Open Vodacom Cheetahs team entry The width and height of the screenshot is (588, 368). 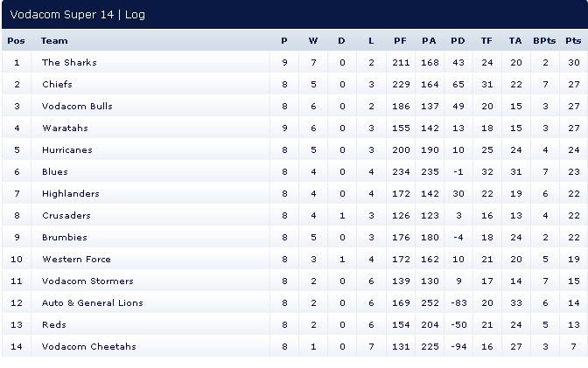[88, 347]
